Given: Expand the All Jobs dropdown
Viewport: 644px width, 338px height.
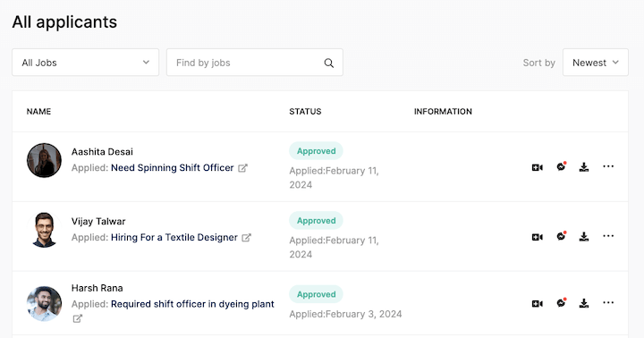Looking at the screenshot, I should pos(86,63).
